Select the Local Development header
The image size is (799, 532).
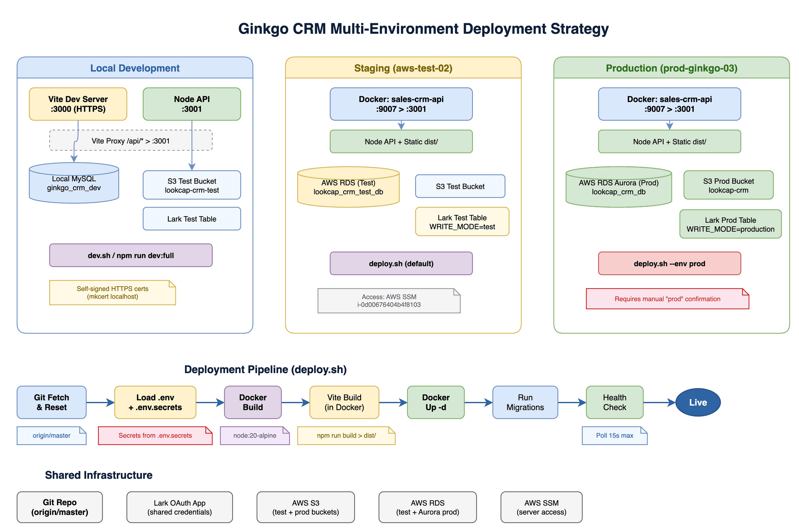click(135, 68)
